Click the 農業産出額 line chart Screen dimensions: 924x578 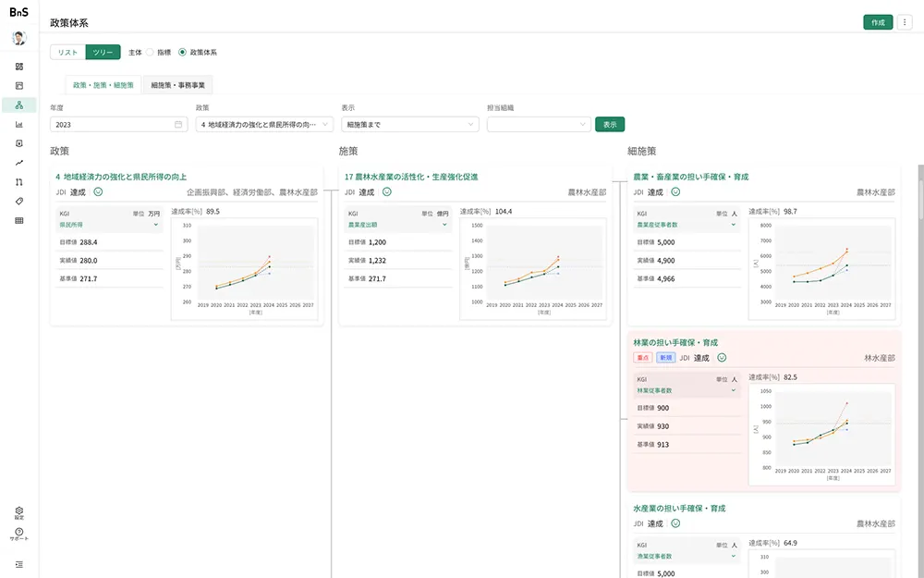pyautogui.click(x=533, y=269)
